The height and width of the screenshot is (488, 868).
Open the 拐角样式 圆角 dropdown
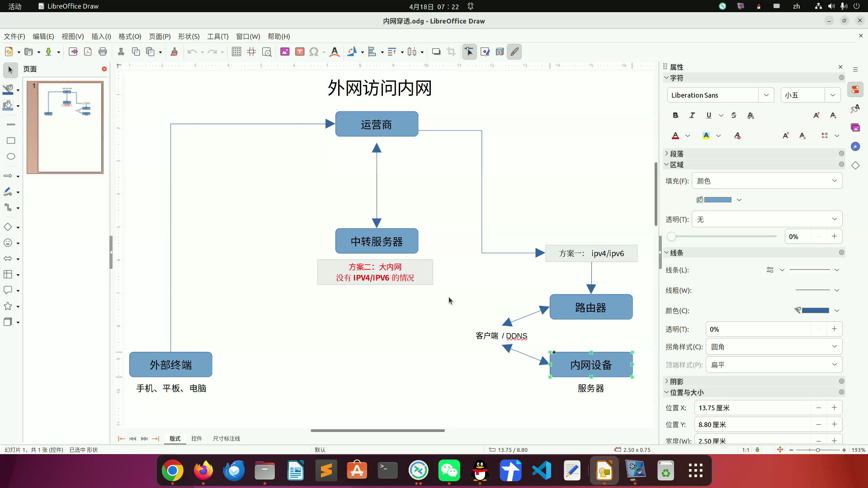click(x=774, y=347)
